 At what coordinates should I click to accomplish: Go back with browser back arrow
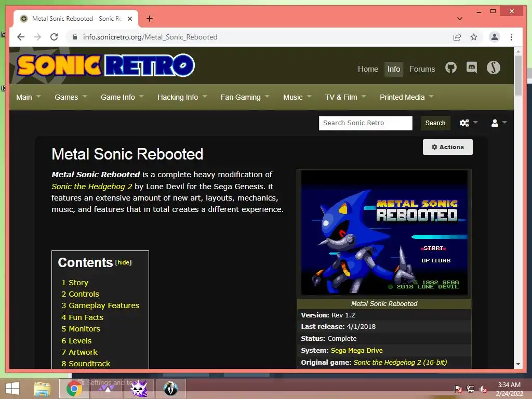[x=21, y=37]
